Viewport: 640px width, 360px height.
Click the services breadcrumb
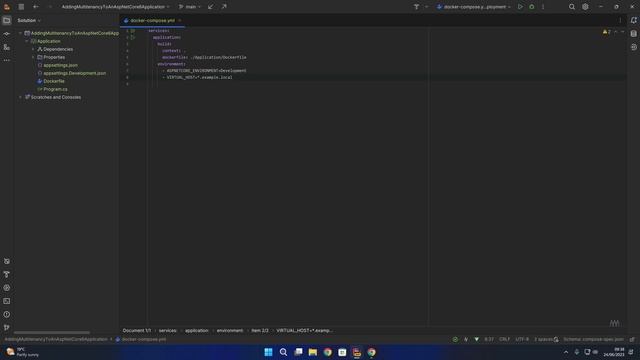(167, 331)
